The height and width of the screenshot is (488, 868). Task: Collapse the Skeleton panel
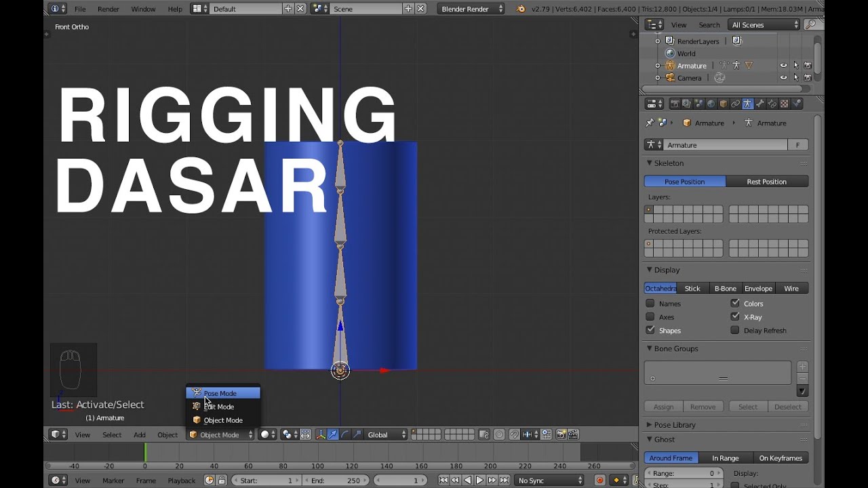pyautogui.click(x=649, y=163)
